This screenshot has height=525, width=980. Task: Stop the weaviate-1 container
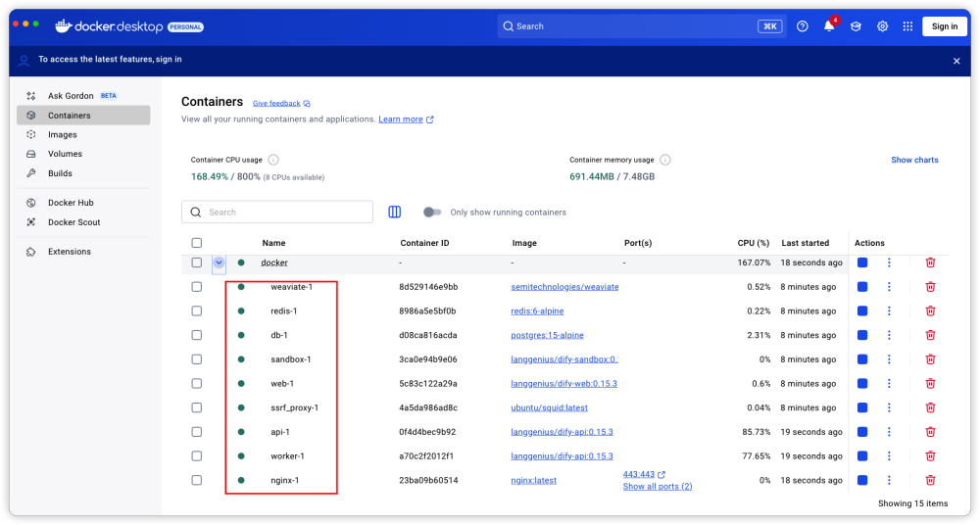862,287
